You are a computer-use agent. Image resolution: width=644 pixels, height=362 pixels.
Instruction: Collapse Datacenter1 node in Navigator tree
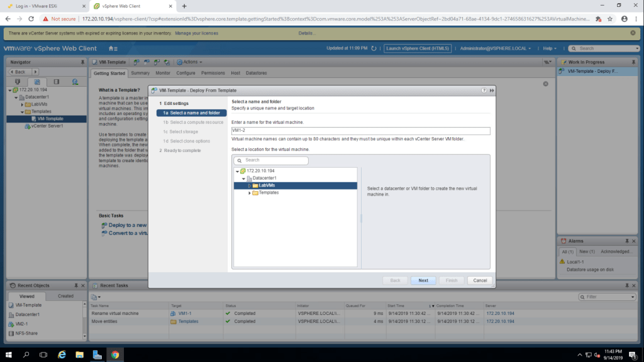point(16,97)
